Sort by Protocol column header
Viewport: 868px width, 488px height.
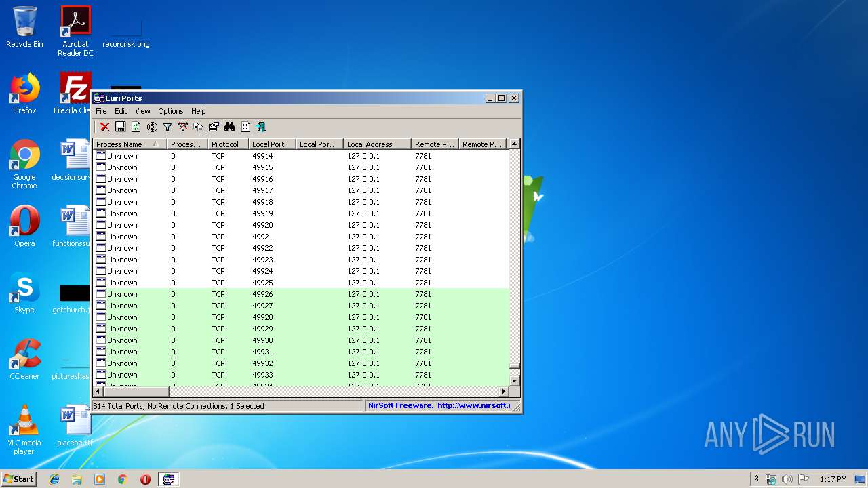pos(228,144)
